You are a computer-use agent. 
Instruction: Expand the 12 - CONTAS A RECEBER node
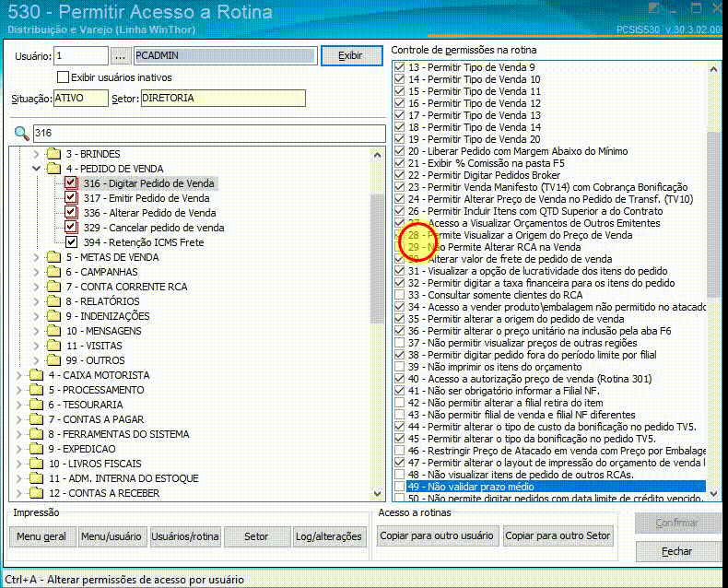click(x=19, y=493)
